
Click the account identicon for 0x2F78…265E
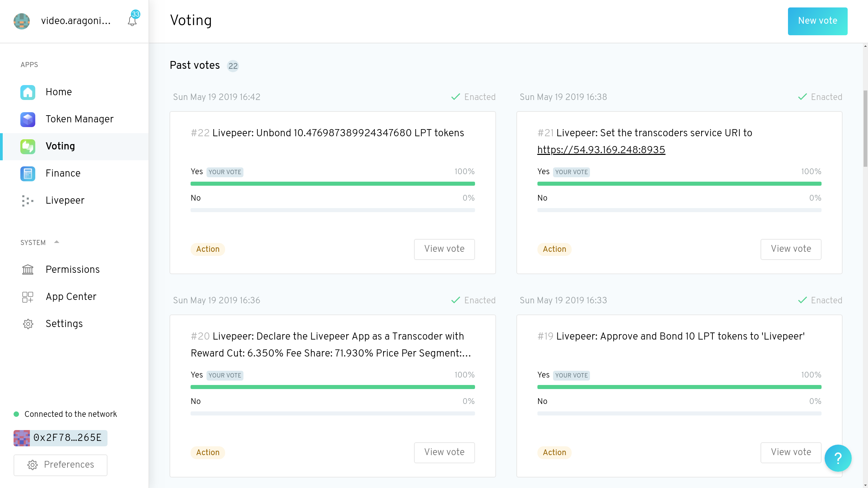pyautogui.click(x=22, y=438)
